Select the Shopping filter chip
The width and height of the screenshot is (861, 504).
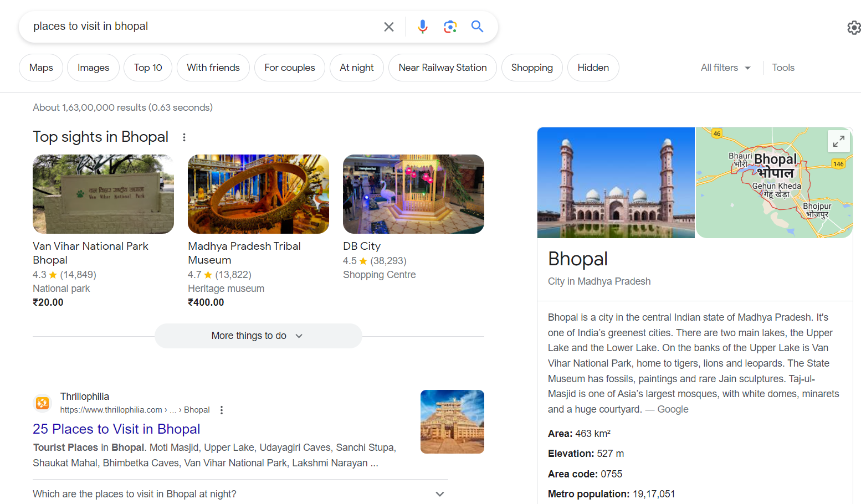[532, 68]
